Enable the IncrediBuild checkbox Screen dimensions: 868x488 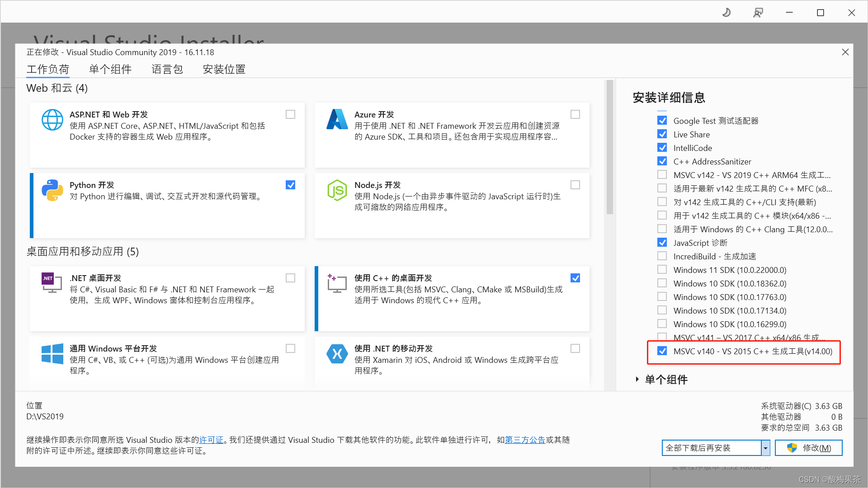click(662, 256)
